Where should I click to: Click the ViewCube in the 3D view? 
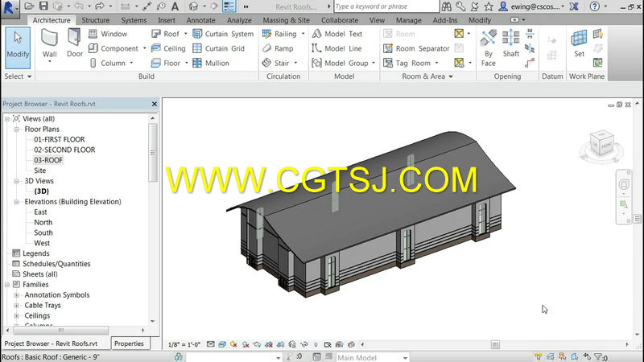(x=601, y=143)
